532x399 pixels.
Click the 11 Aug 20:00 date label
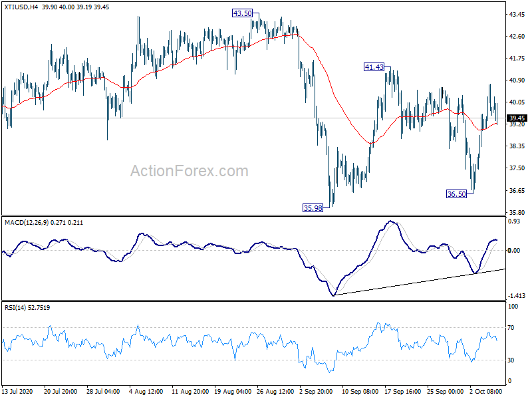(190, 391)
